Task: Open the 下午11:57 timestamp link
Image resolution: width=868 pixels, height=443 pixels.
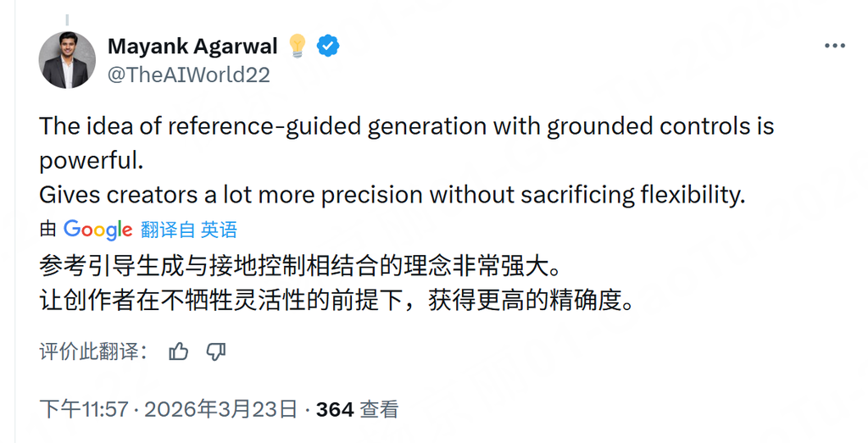Action: point(84,410)
